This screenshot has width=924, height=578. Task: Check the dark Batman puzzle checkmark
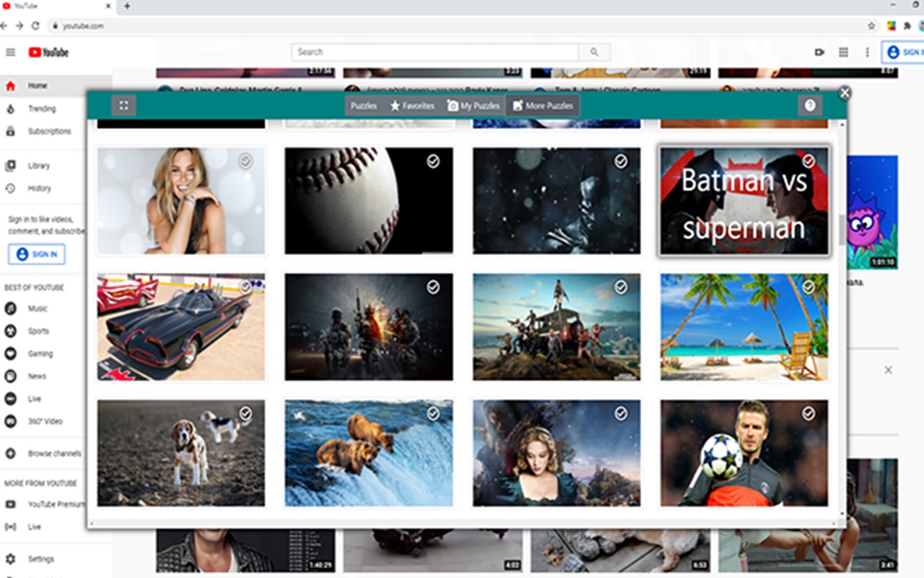tap(621, 161)
